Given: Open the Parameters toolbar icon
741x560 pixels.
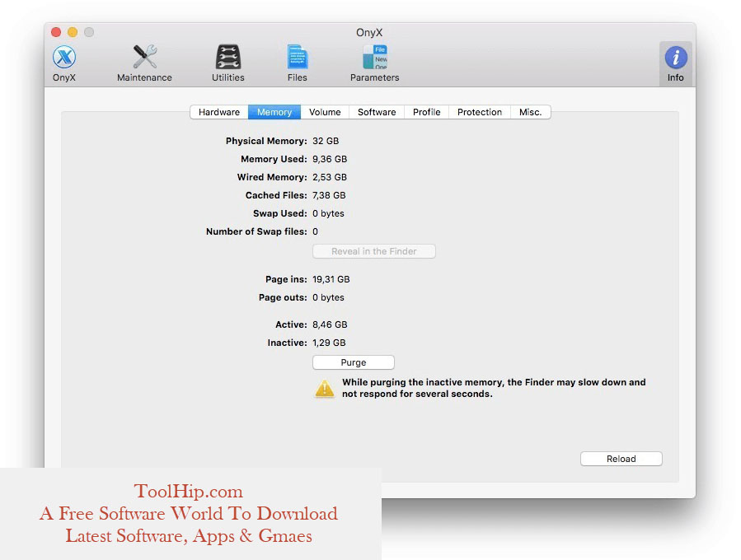Looking at the screenshot, I should (x=375, y=63).
